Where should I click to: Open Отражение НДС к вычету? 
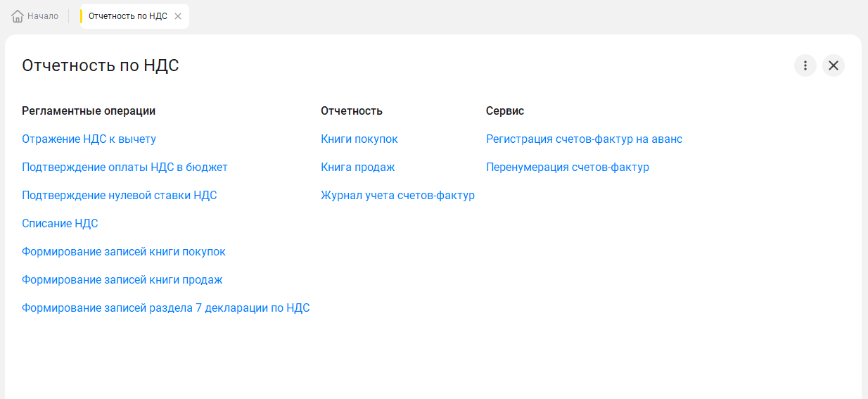[x=89, y=139]
